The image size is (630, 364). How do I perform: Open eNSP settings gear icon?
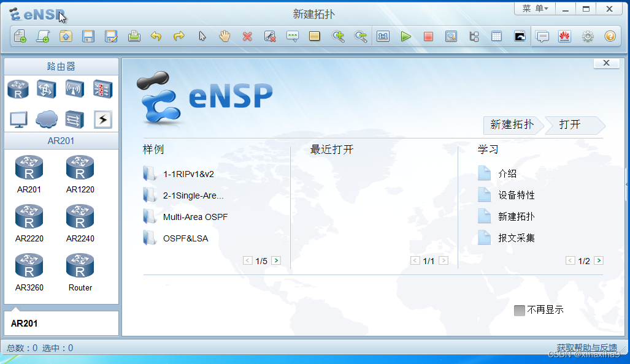tap(587, 36)
